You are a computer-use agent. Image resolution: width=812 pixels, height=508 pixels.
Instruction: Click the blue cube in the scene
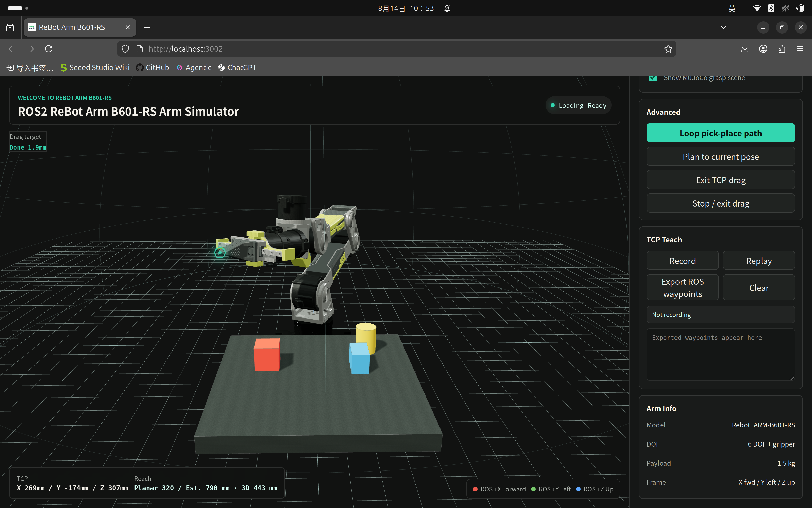click(359, 358)
